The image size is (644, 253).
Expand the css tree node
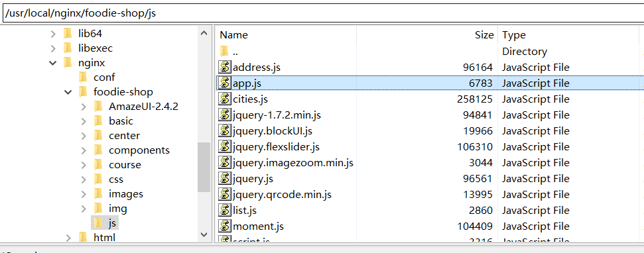[x=84, y=179]
